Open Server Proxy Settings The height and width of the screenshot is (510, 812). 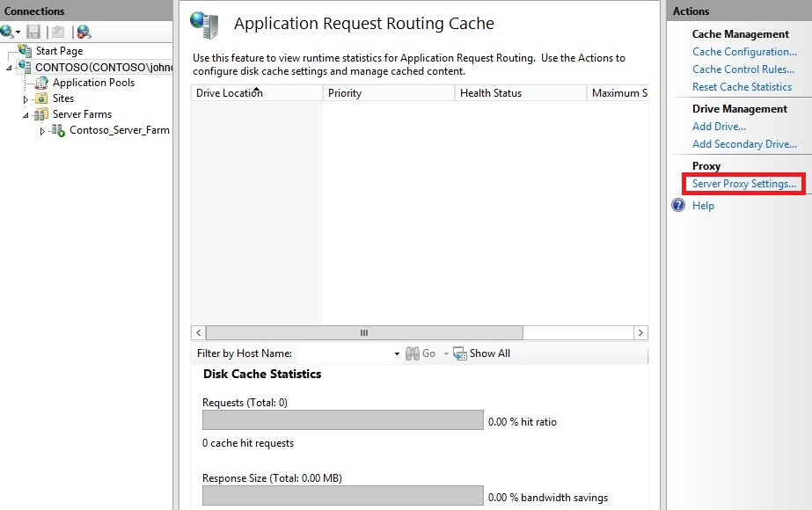pyautogui.click(x=743, y=183)
